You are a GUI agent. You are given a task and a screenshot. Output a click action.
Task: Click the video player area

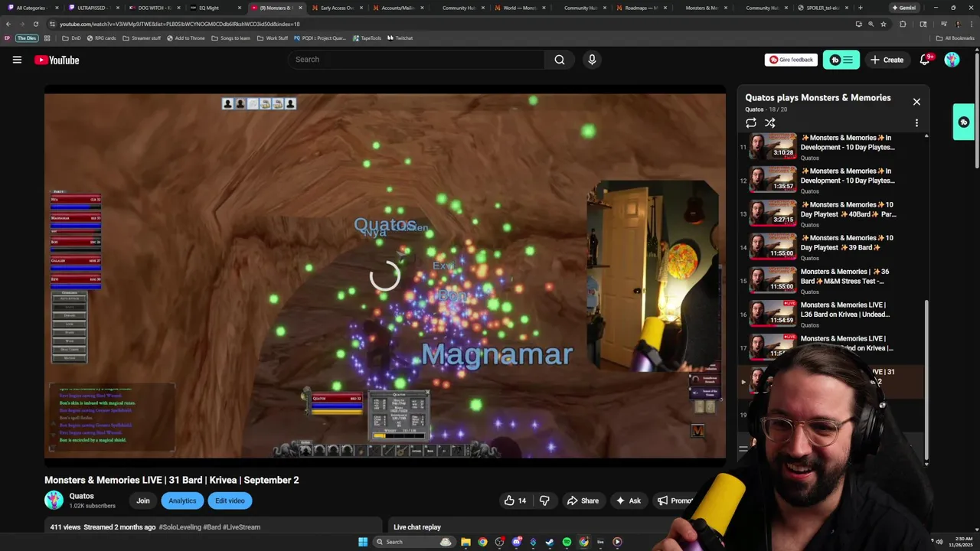coord(384,275)
